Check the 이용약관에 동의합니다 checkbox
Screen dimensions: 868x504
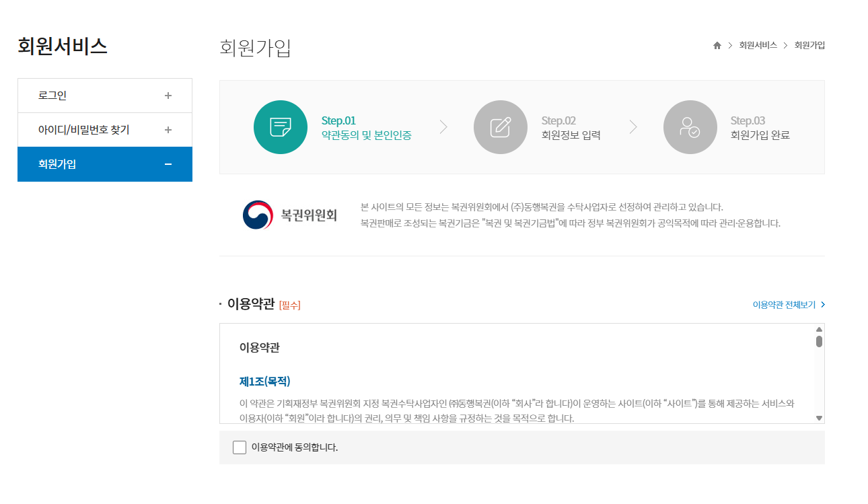click(240, 447)
